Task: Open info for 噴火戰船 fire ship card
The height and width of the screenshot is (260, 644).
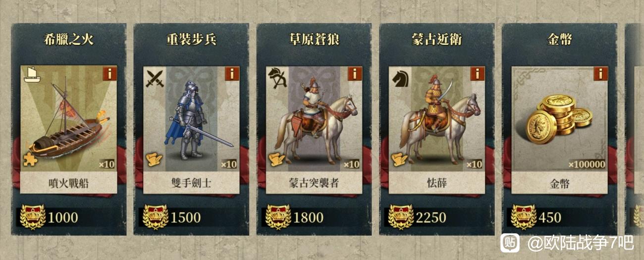Action: point(110,74)
